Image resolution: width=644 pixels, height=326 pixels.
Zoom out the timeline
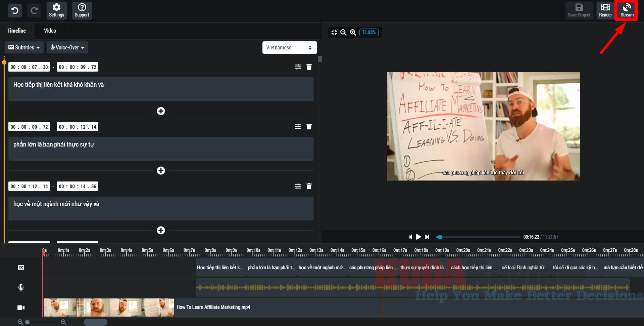20,322
